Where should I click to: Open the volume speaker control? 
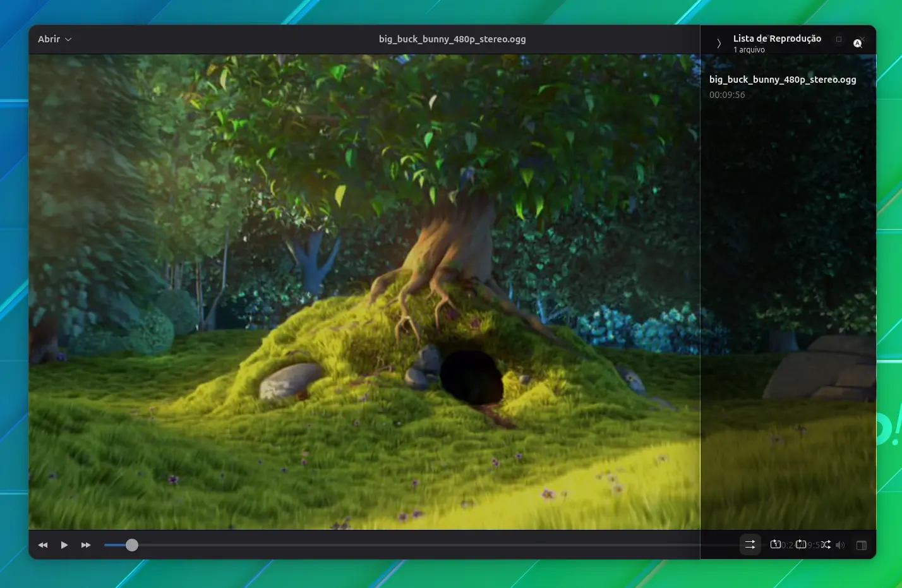click(x=840, y=545)
